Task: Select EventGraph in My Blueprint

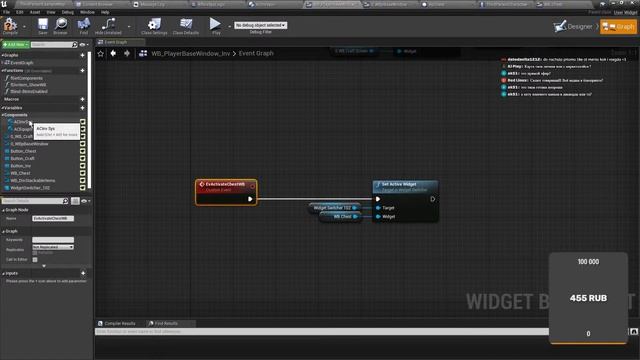Action: tap(22, 63)
